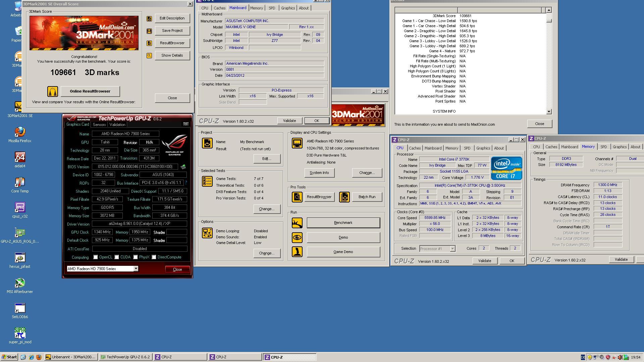Click Batch Run button
The width and height of the screenshot is (644, 362).
pos(367,197)
